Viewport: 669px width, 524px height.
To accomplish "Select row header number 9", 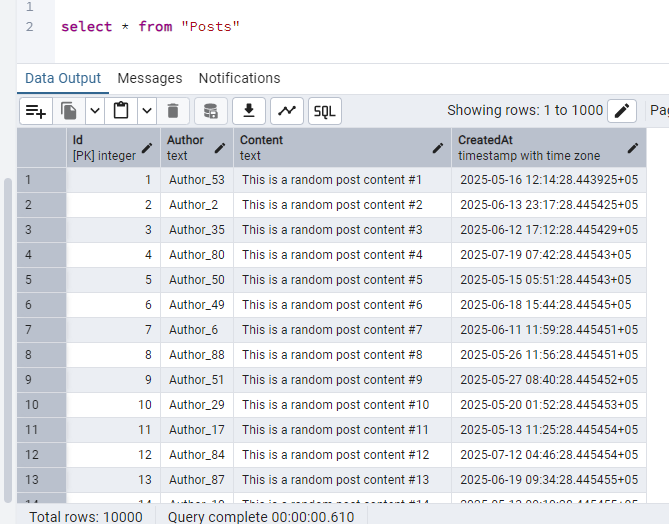I will click(42, 380).
